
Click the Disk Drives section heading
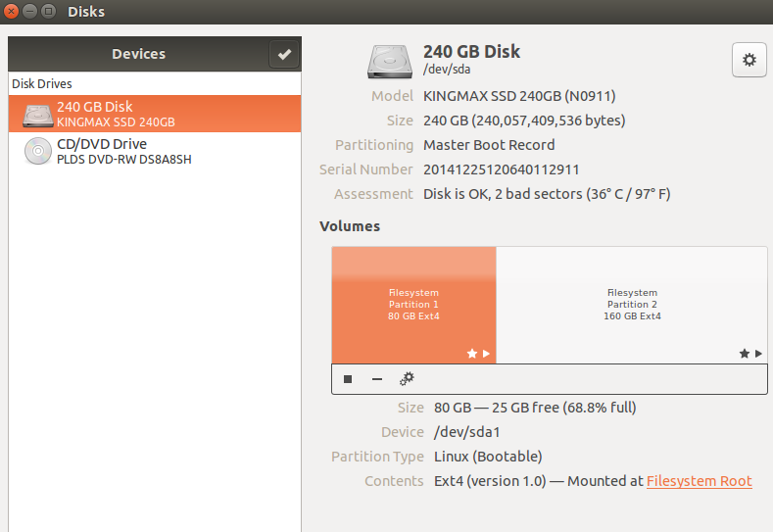[42, 84]
